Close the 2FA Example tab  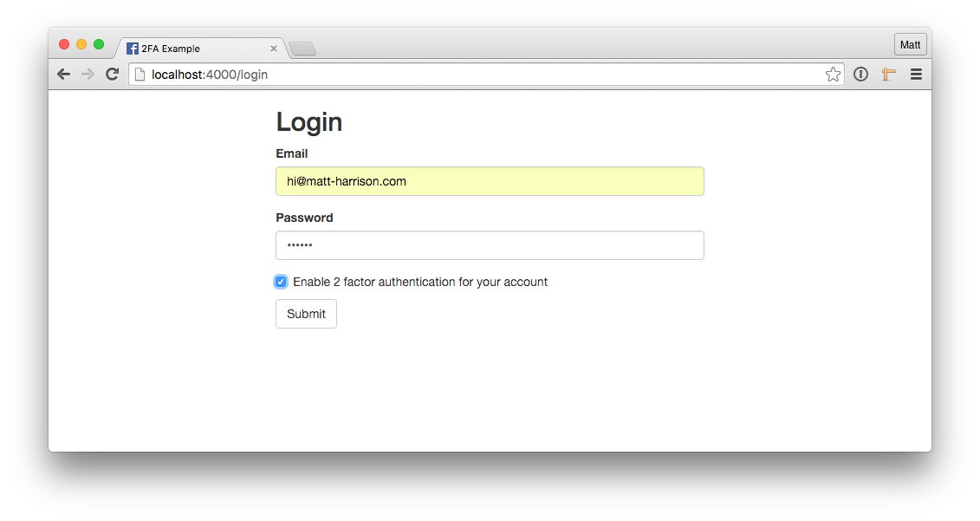coord(273,49)
